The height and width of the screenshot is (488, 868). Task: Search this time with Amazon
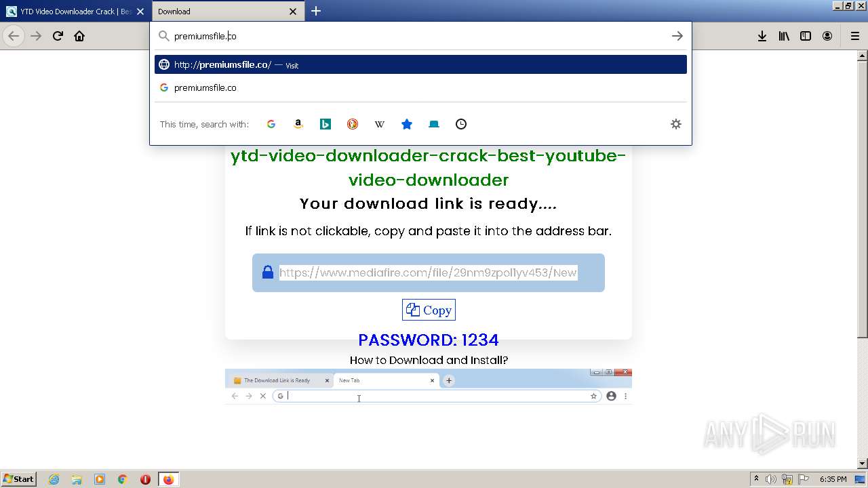coord(298,124)
